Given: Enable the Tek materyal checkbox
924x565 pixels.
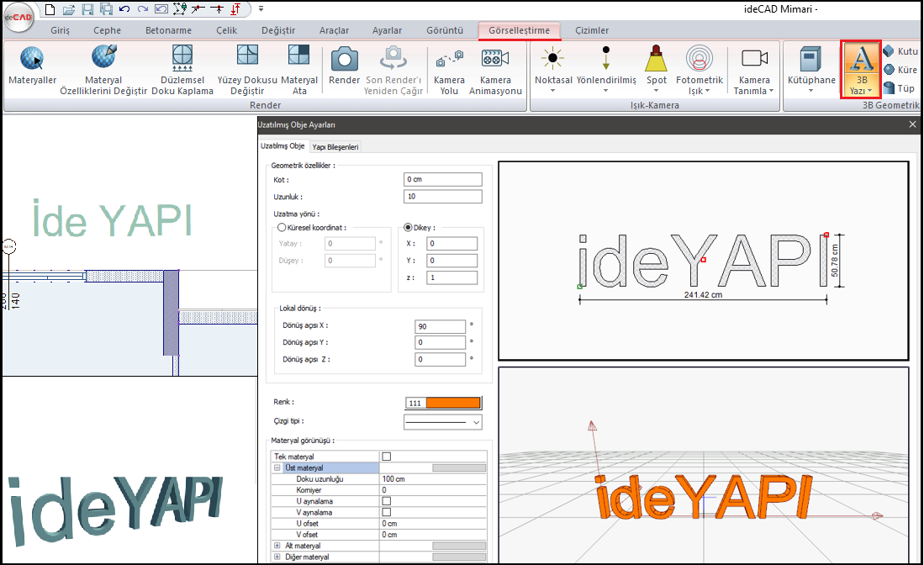Looking at the screenshot, I should pyautogui.click(x=387, y=457).
